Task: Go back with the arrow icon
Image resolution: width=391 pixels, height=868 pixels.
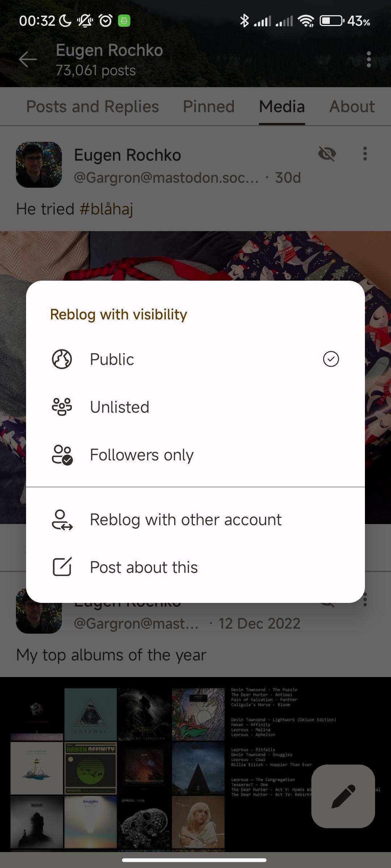Action: 28,59
